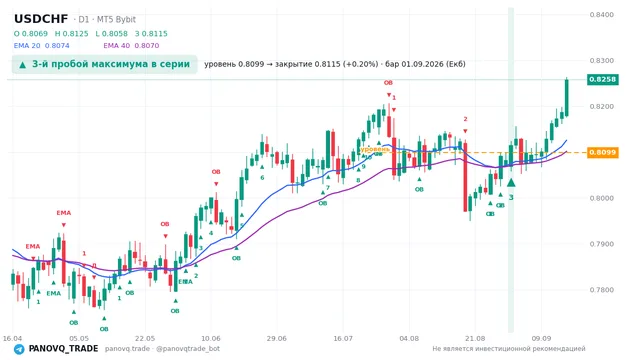Click the 0.8300 price axis label
The height and width of the screenshot is (360, 640).
point(602,60)
